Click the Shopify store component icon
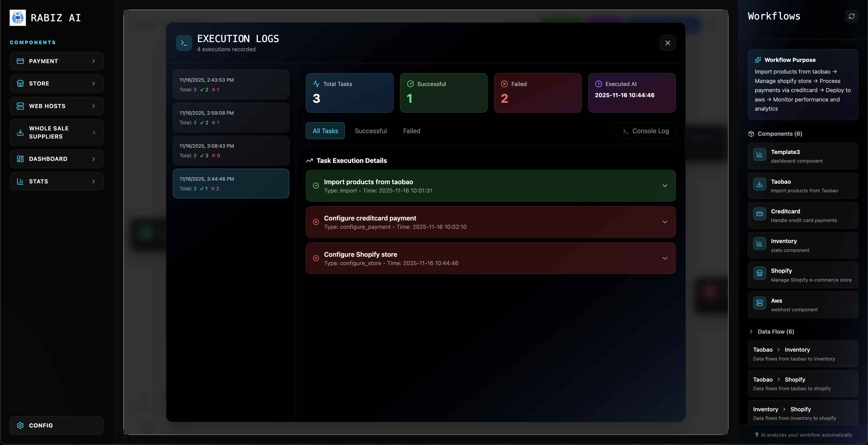Screen dimensions: 868x445 759,273
